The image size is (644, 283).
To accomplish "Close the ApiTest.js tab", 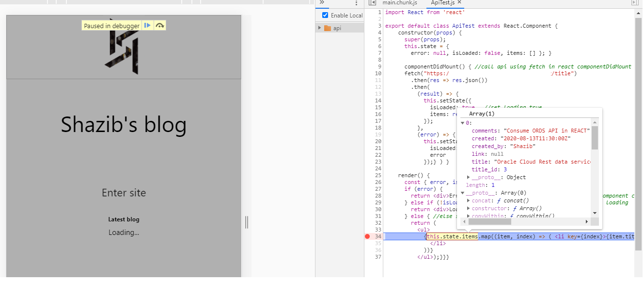I will point(459,2).
